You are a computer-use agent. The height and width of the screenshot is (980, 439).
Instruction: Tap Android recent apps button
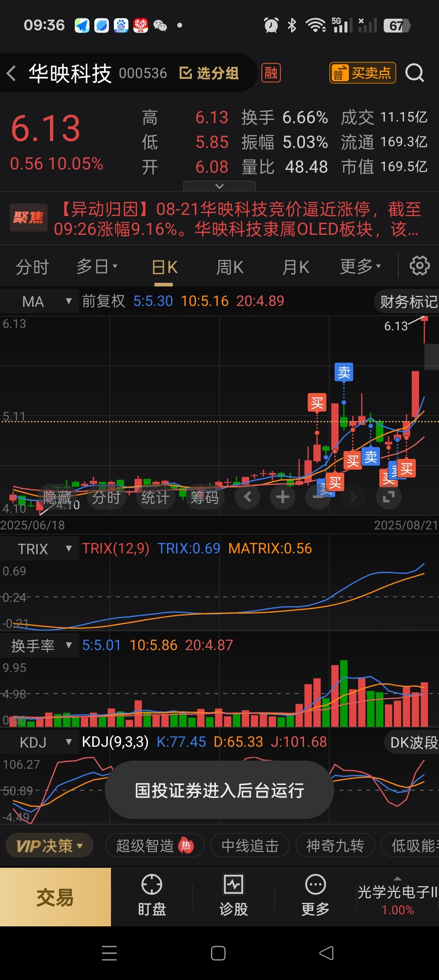pos(109,953)
